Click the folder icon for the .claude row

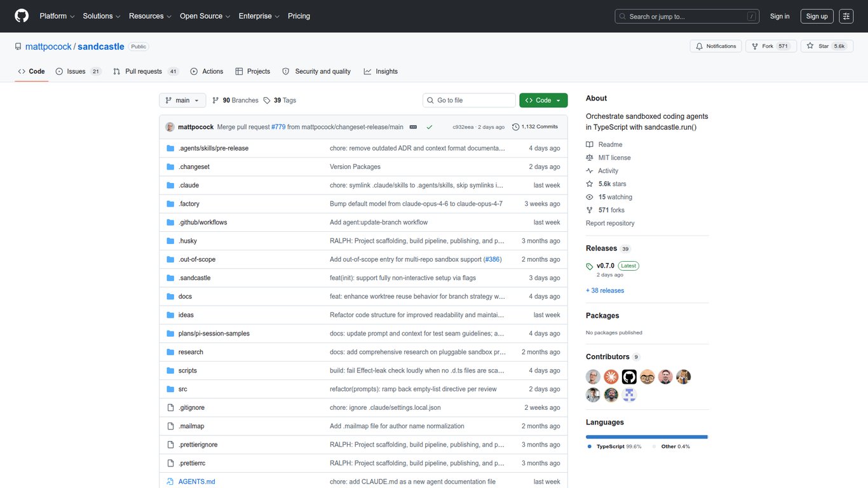pos(170,185)
